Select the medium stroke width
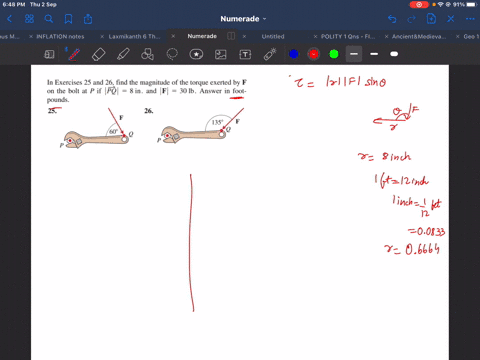Image resolution: width=480 pixels, height=360 pixels. (x=374, y=54)
